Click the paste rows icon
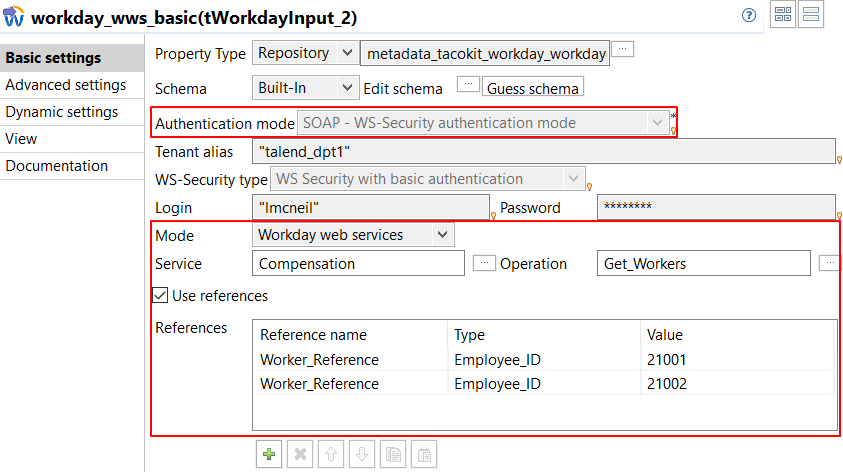The width and height of the screenshot is (843, 472). click(x=425, y=454)
